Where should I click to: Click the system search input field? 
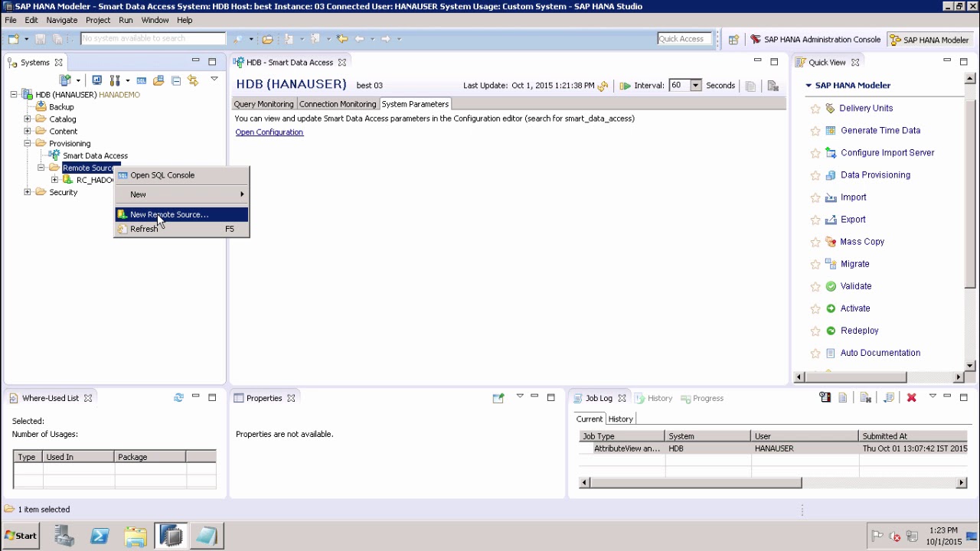(152, 38)
